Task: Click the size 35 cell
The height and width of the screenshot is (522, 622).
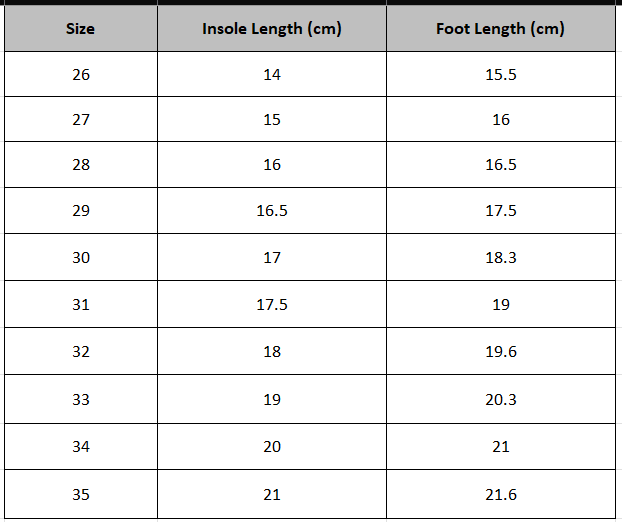Action: pos(80,495)
